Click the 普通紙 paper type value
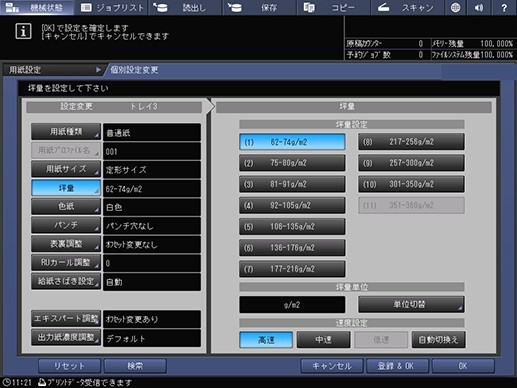The width and height of the screenshot is (517, 388). tap(152, 132)
